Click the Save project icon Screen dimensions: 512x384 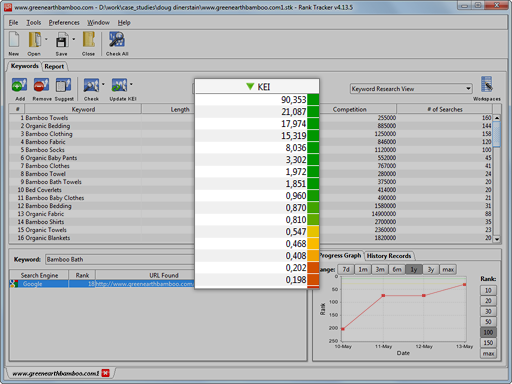[x=62, y=40]
